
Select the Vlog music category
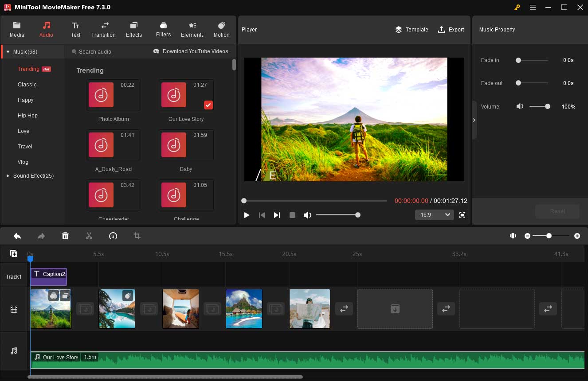(23, 162)
